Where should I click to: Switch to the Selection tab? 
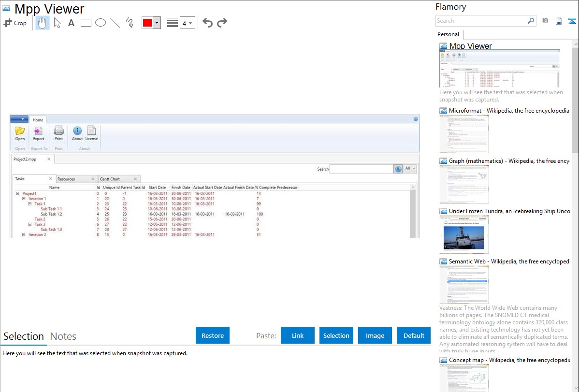(24, 336)
